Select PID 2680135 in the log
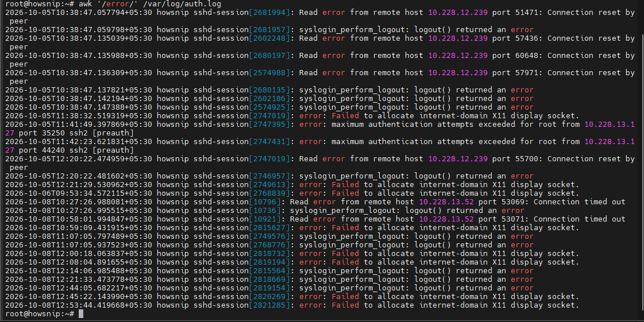This screenshot has width=644, height=322. pyautogui.click(x=269, y=90)
